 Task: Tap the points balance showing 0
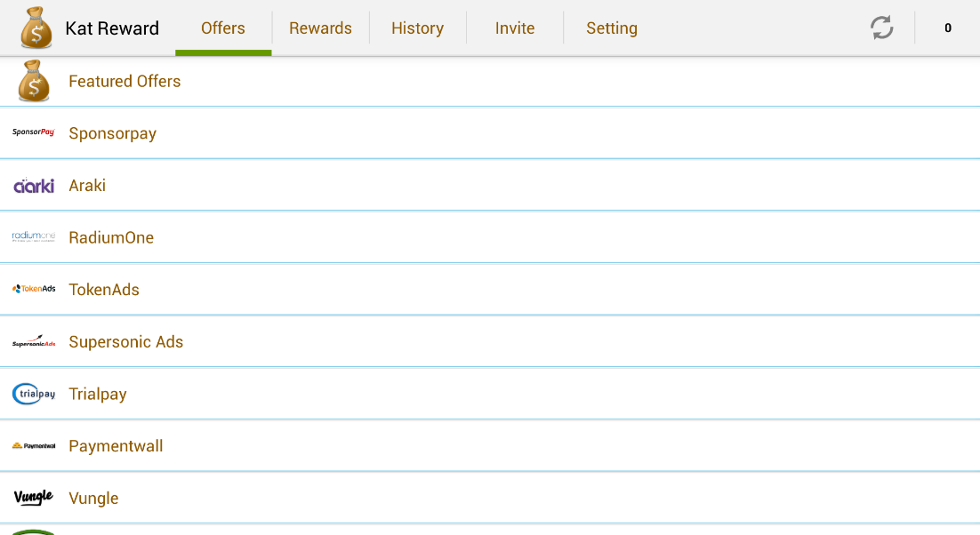click(947, 28)
